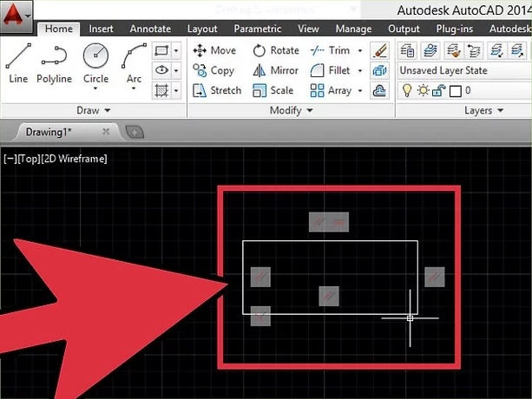Switch to the Annotate ribbon tab

point(150,29)
